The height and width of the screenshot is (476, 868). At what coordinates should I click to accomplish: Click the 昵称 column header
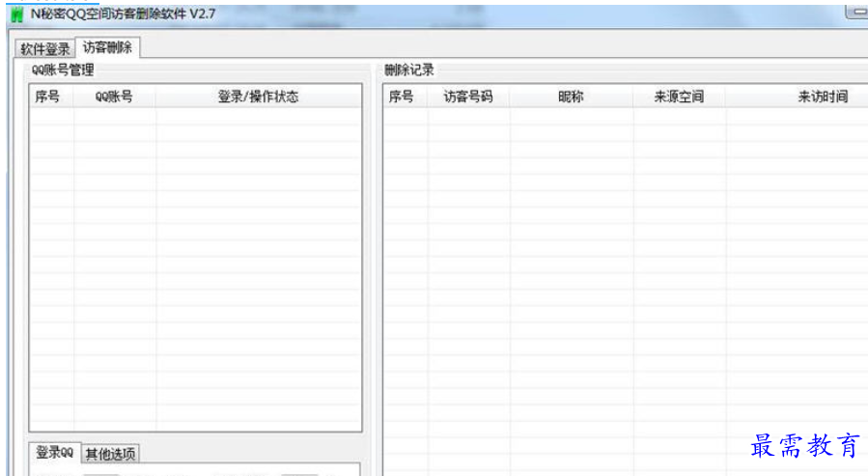(x=571, y=97)
